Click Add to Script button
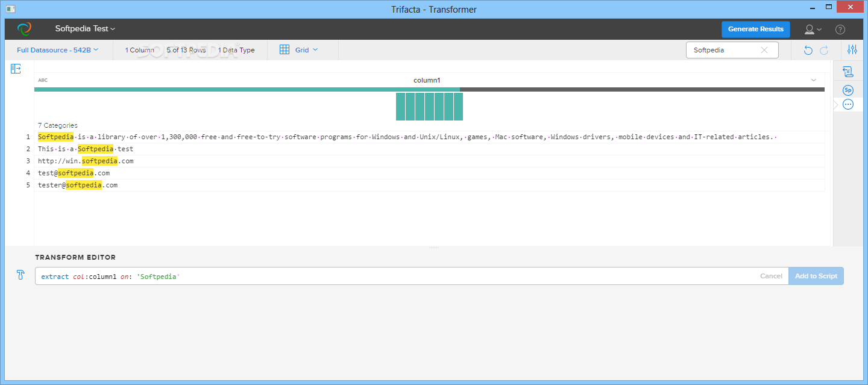Screen dimensions: 868x385 click(816, 276)
